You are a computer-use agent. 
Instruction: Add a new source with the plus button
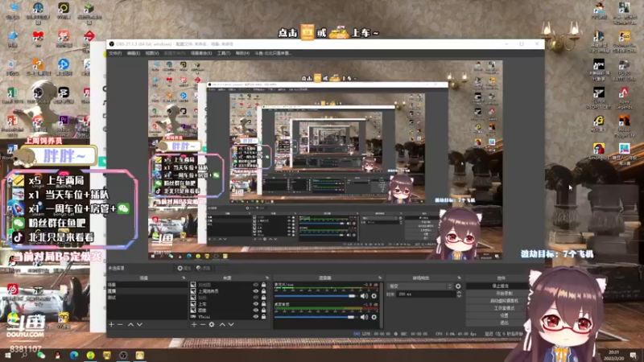coord(194,324)
